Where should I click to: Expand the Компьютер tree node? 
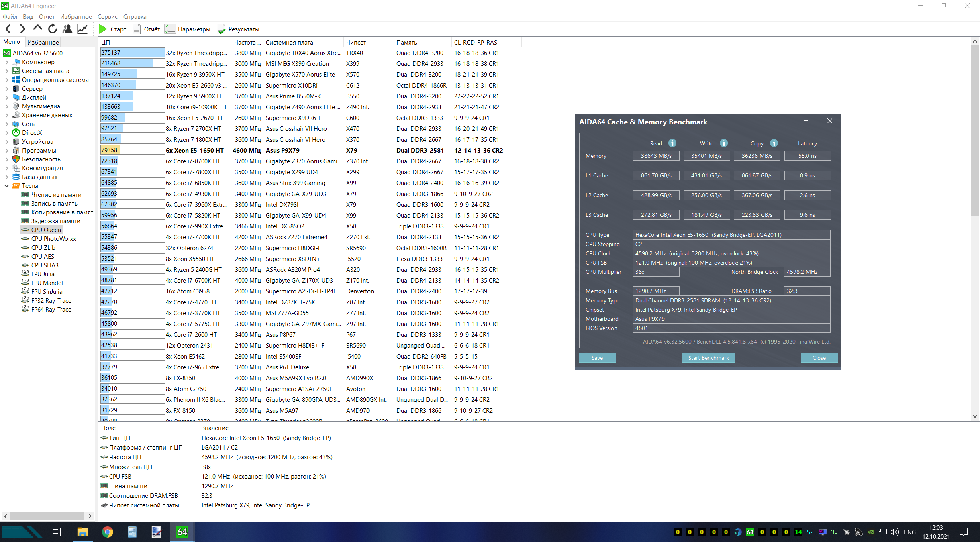[x=6, y=62]
